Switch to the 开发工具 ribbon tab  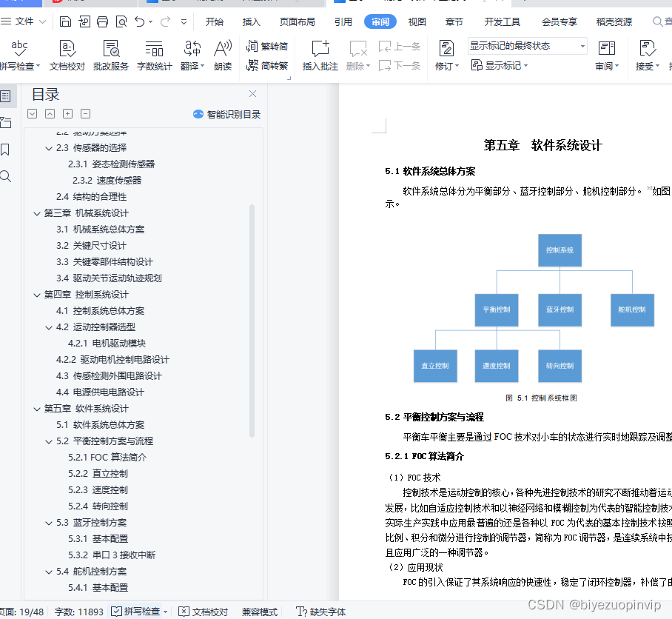503,22
